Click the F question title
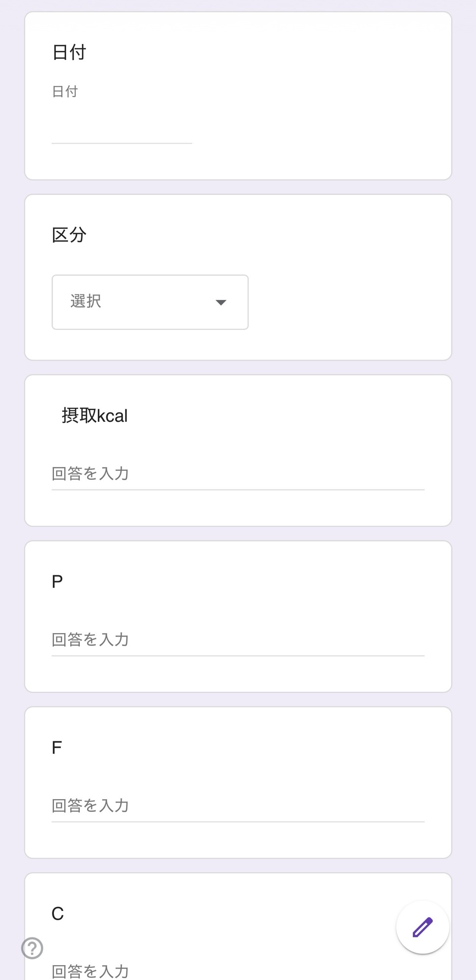This screenshot has height=980, width=476. (x=57, y=748)
